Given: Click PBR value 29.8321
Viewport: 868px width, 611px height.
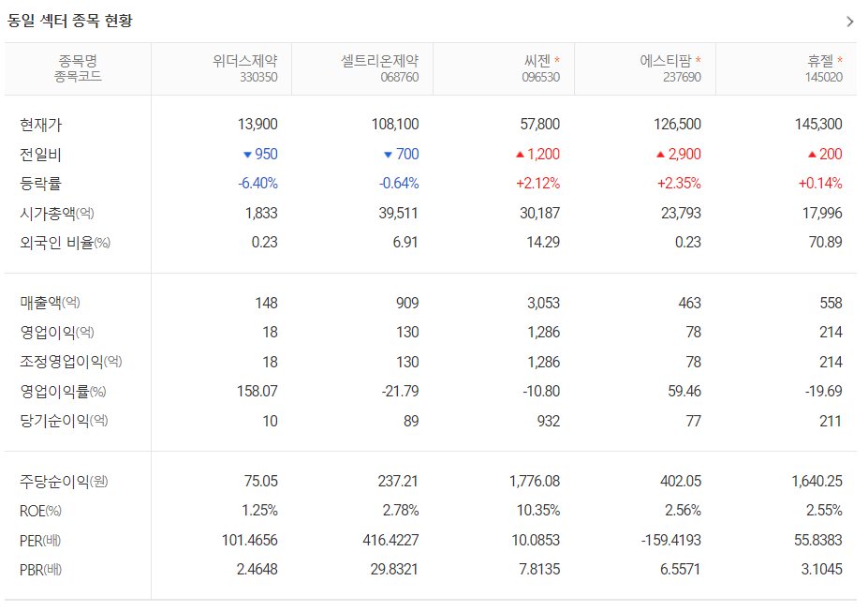Looking at the screenshot, I should point(394,570).
